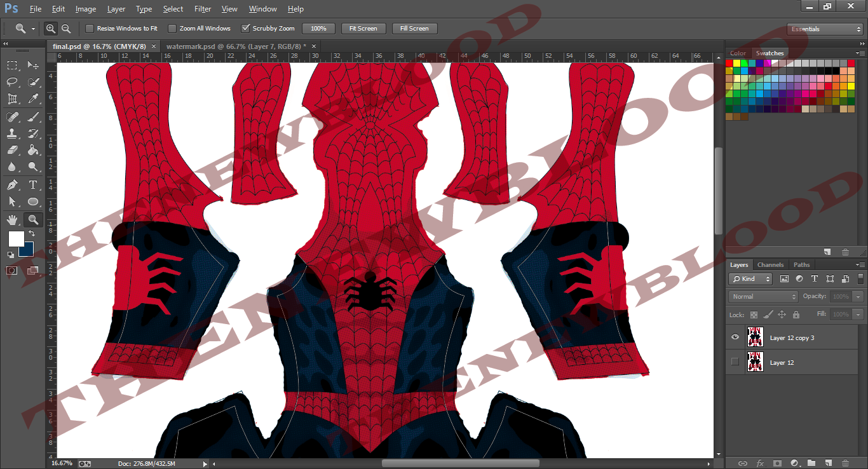Toggle lock transparent pixels
The width and height of the screenshot is (868, 469).
(x=754, y=315)
